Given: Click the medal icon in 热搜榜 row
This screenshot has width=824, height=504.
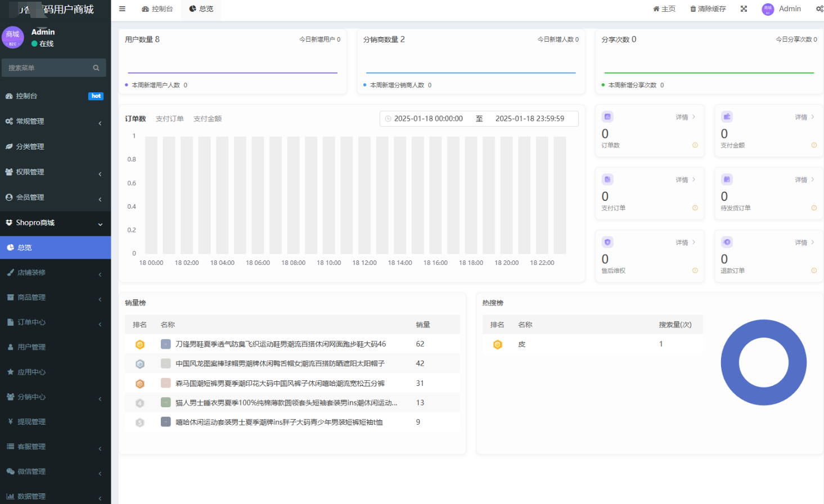Looking at the screenshot, I should click(x=498, y=344).
